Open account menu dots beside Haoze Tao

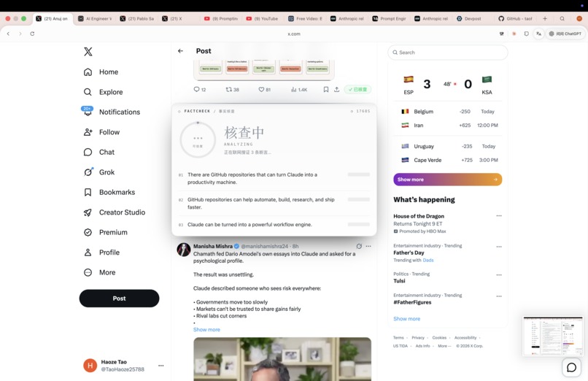161,366
